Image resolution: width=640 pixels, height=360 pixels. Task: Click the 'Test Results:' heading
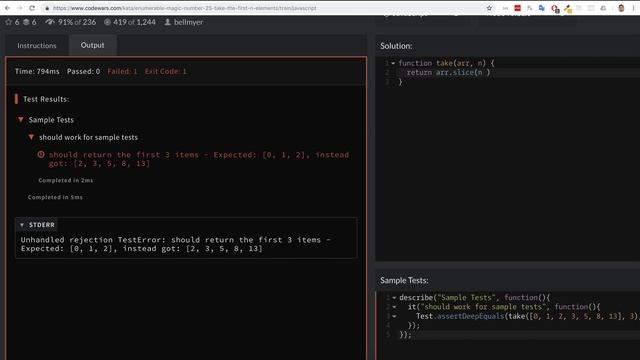(x=46, y=99)
